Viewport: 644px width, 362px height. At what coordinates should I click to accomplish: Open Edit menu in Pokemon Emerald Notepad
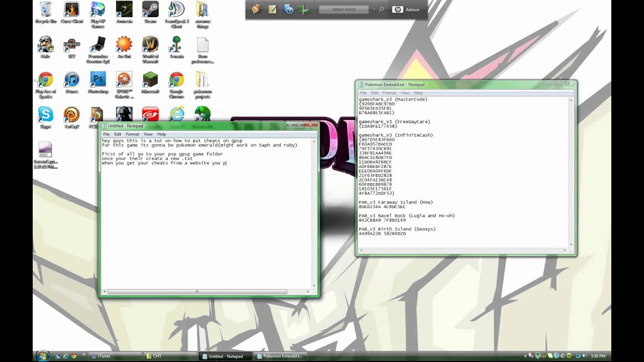[x=375, y=93]
